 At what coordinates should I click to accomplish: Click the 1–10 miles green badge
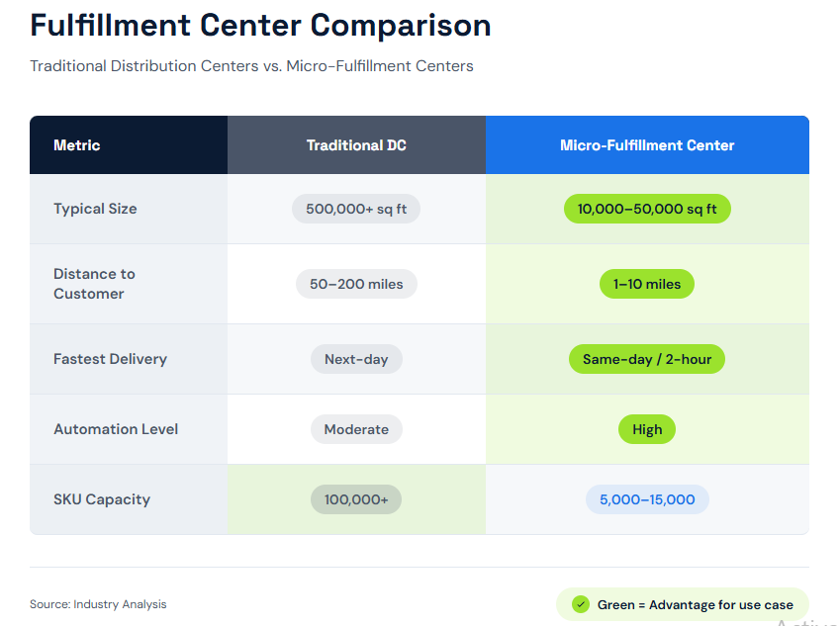647,284
